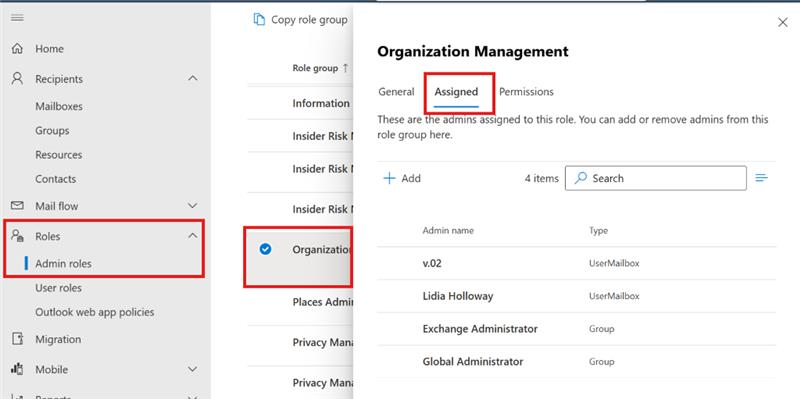This screenshot has height=399, width=800.
Task: Select the Exchange Administrator group row
Action: (x=577, y=329)
